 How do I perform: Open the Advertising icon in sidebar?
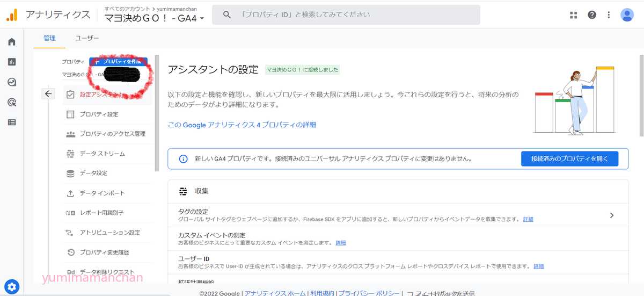12,102
